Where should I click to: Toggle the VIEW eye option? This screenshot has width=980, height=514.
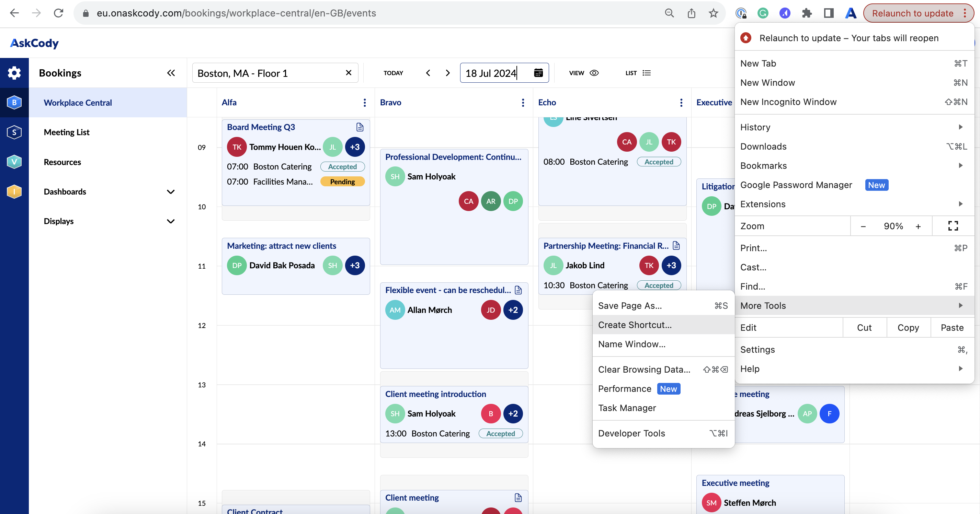[x=584, y=73]
